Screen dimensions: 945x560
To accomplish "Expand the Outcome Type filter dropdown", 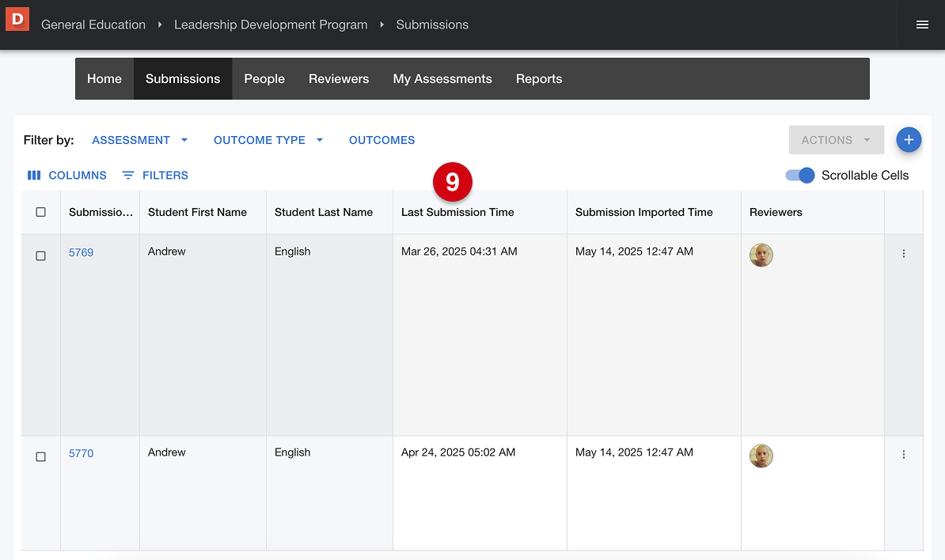I will coord(268,140).
